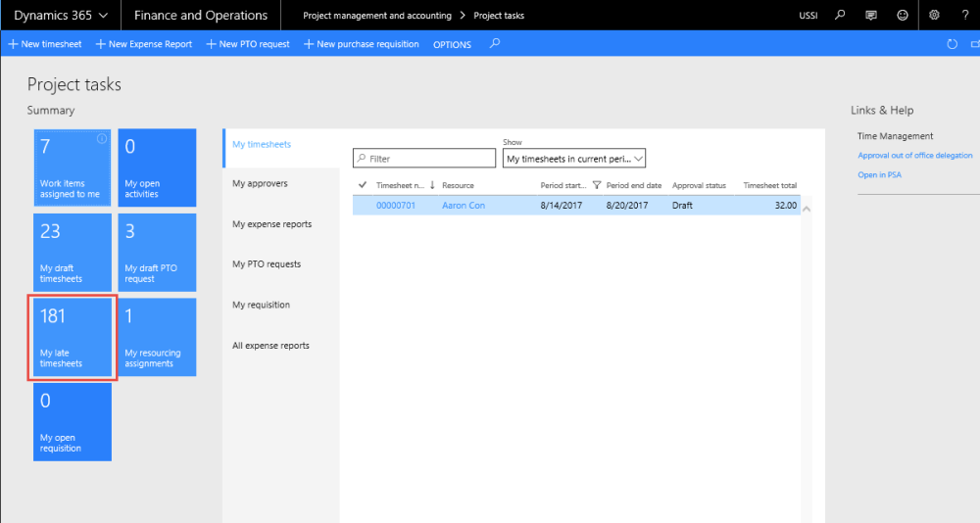The width and height of the screenshot is (980, 523).
Task: Open the messages chat icon
Action: [x=871, y=15]
